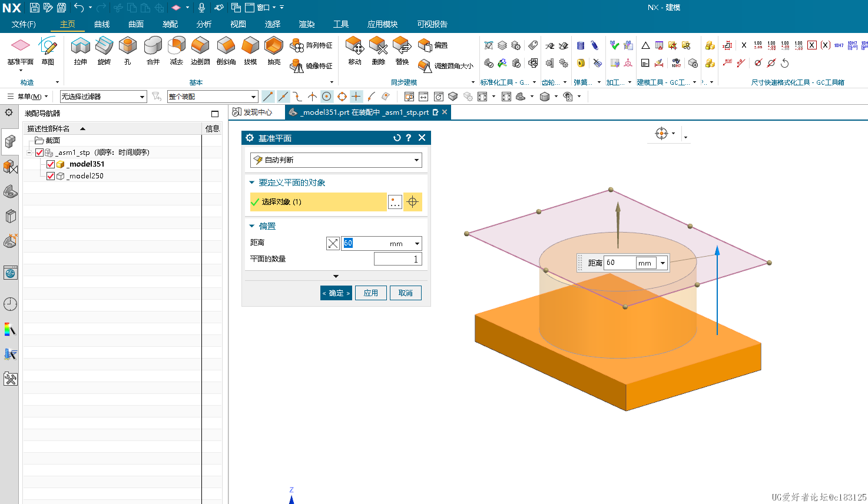Image resolution: width=868 pixels, height=504 pixels.
Task: Select the 截面 folder in navigator
Action: (47, 141)
